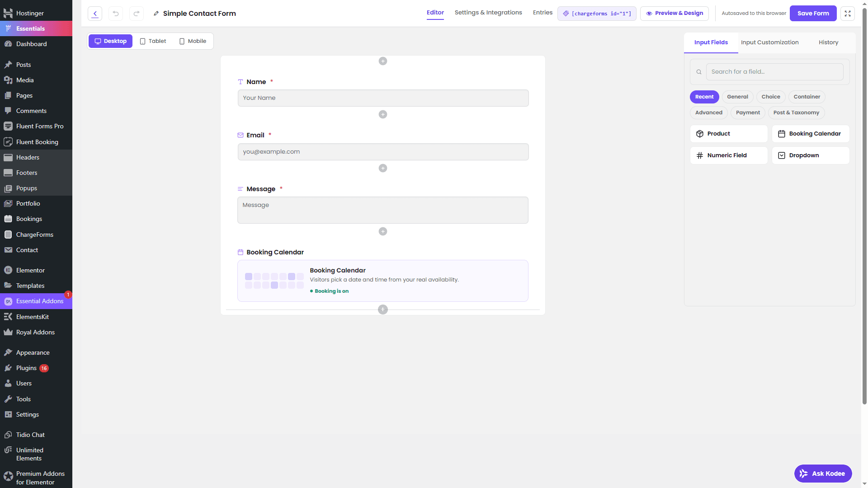Click the Email input field
Image resolution: width=868 pixels, height=488 pixels.
pos(383,152)
